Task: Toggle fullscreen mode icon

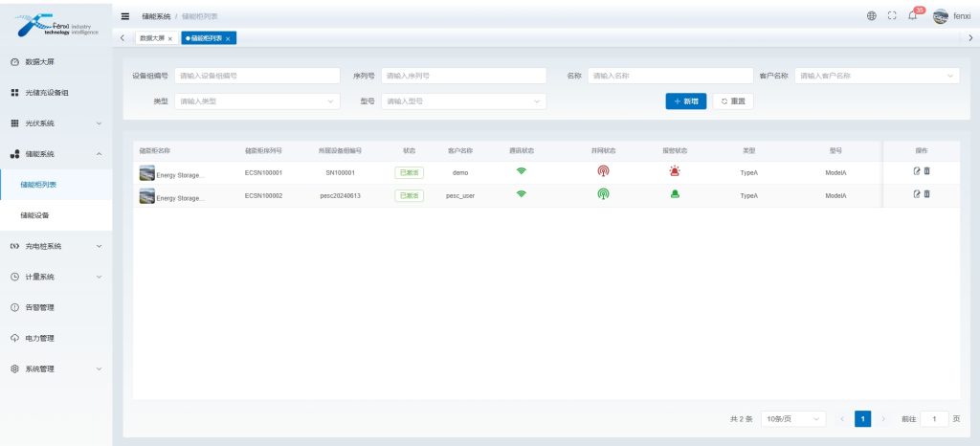Action: point(892,16)
